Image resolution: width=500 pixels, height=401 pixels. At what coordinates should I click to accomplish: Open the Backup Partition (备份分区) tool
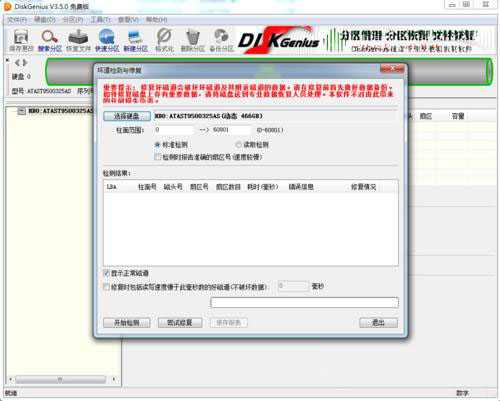pyautogui.click(x=221, y=40)
